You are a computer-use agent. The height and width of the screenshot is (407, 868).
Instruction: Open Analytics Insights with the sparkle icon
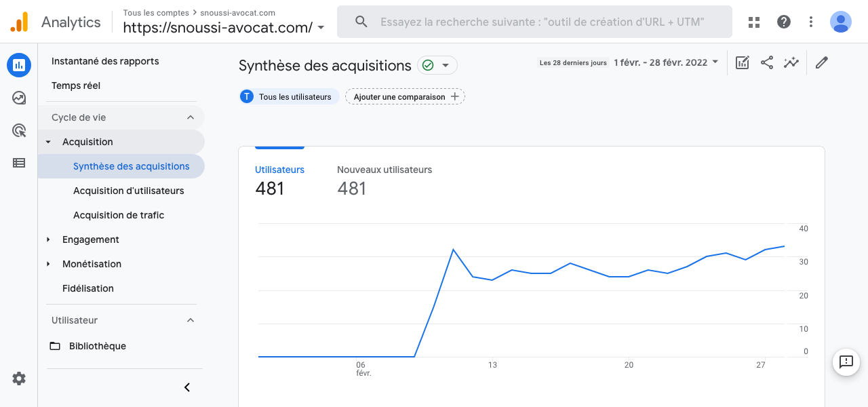coord(791,62)
